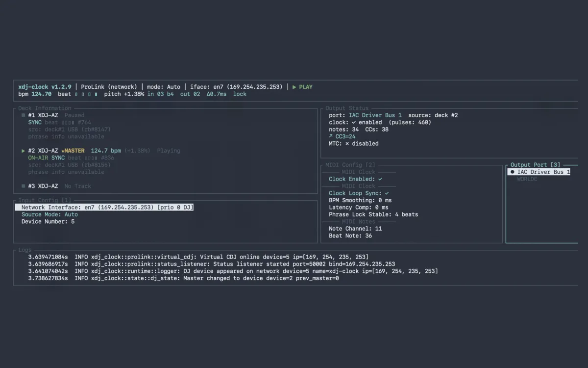Click '124.7 bpm' on deck #2

pyautogui.click(x=106, y=151)
